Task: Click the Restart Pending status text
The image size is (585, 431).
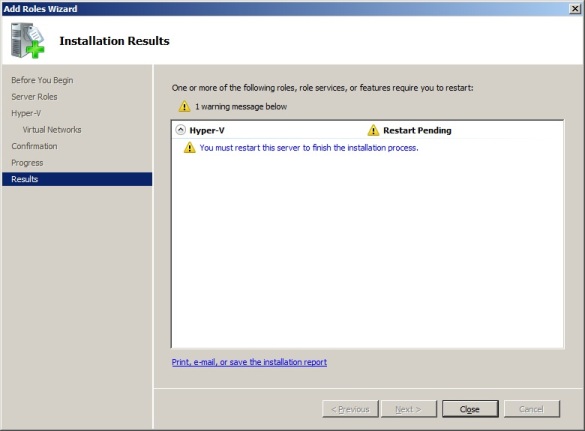Action: 417,130
